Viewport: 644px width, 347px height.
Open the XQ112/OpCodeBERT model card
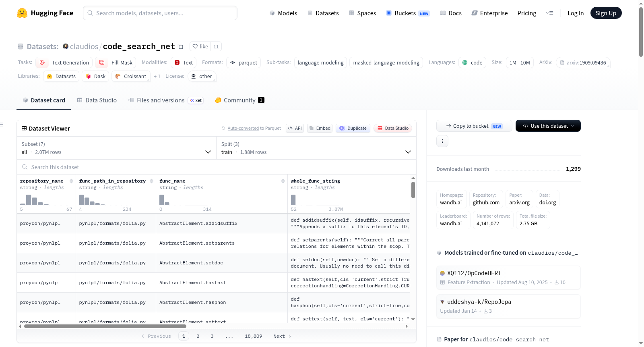click(508, 277)
